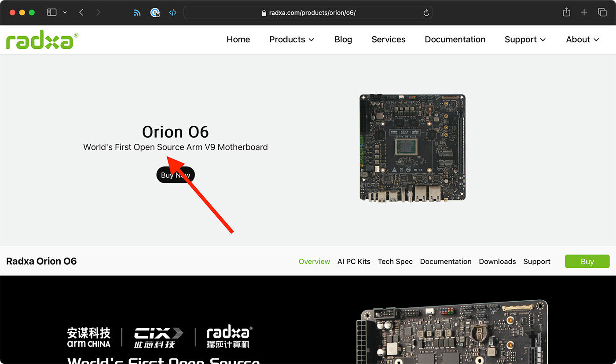Click World's First Open Source Arm V9 text
Image resolution: width=616 pixels, height=364 pixels.
176,147
